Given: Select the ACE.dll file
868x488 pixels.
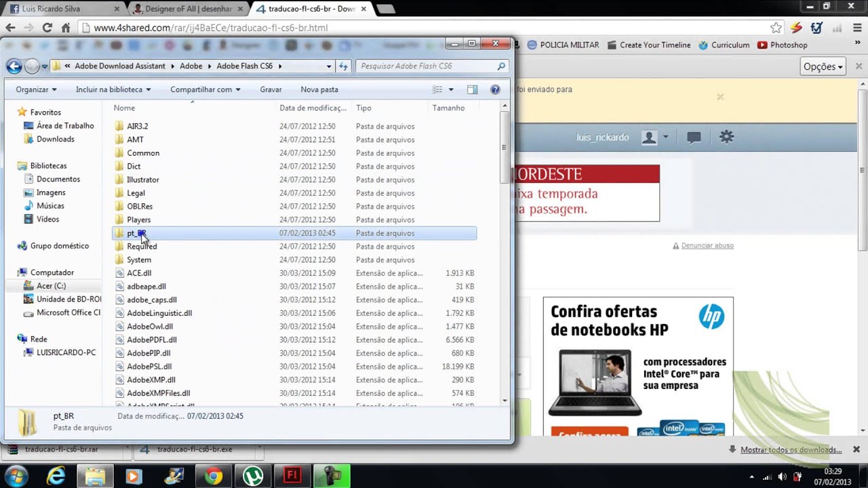Looking at the screenshot, I should pyautogui.click(x=139, y=273).
